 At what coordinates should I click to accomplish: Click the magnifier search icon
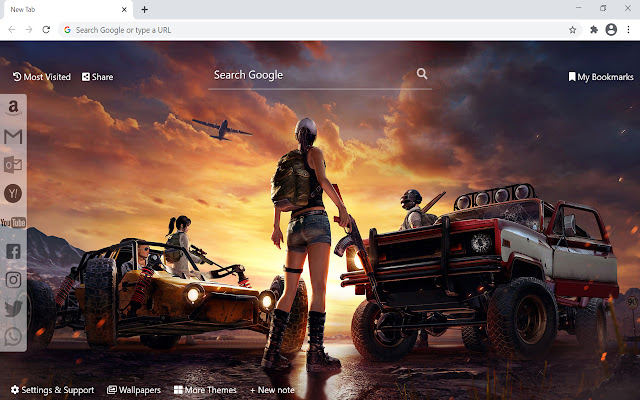point(422,74)
